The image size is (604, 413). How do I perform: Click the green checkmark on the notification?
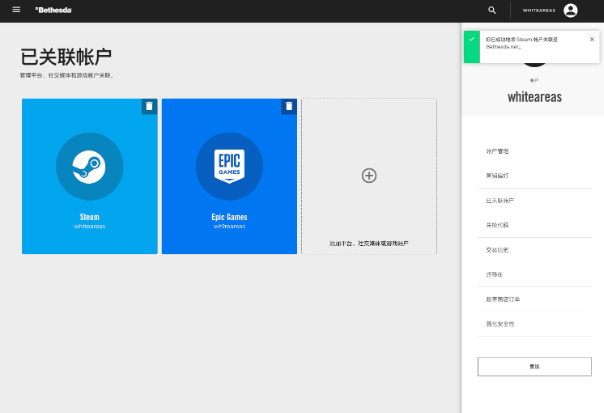tap(471, 39)
